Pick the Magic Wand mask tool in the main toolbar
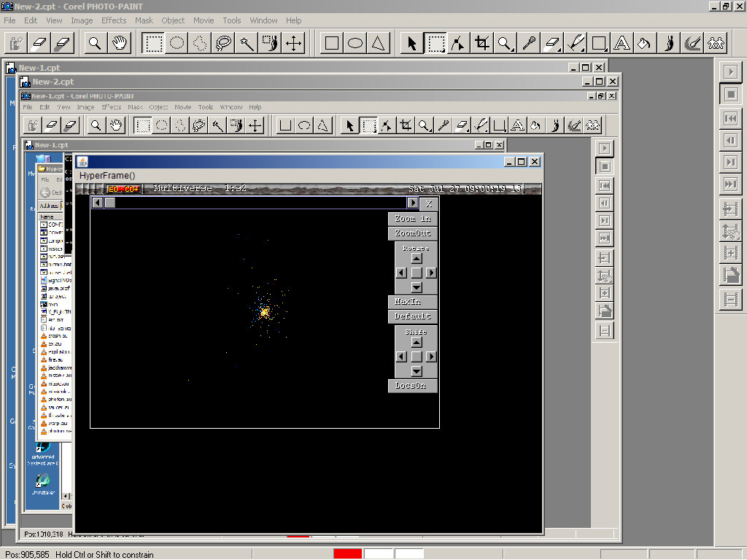 point(247,43)
